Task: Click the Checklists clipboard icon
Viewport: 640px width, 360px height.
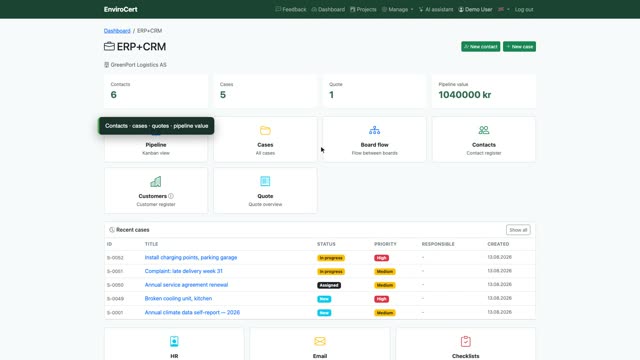Action: coord(466,341)
